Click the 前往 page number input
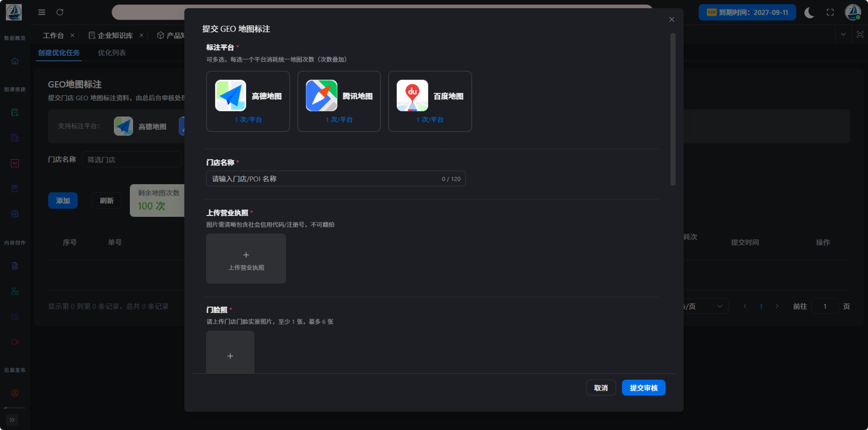868x430 pixels. click(x=825, y=306)
